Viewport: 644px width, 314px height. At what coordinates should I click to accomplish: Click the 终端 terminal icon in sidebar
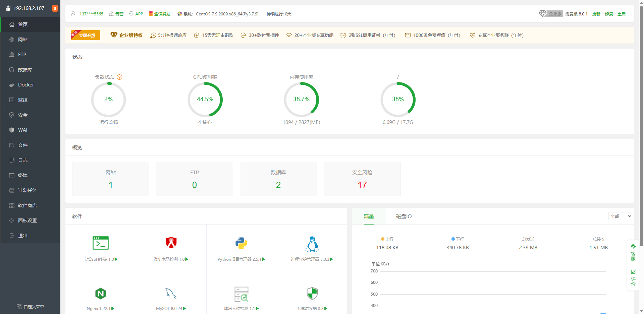click(12, 175)
